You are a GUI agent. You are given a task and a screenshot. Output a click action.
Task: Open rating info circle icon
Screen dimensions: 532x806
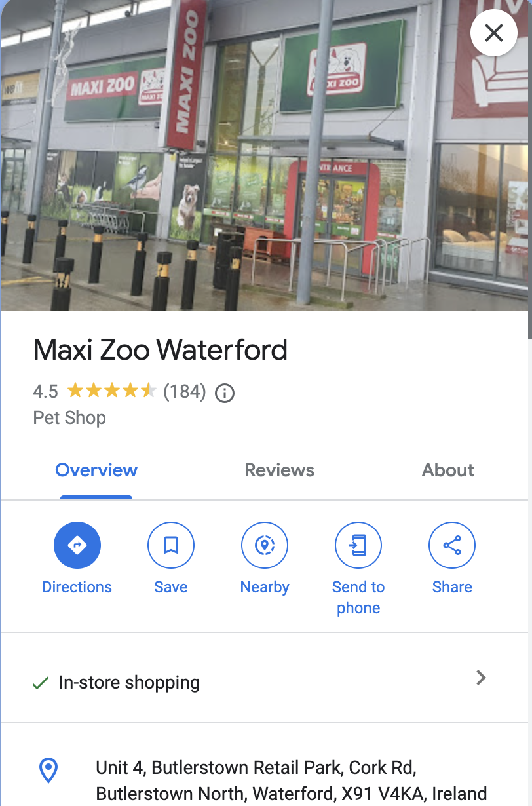(x=225, y=393)
